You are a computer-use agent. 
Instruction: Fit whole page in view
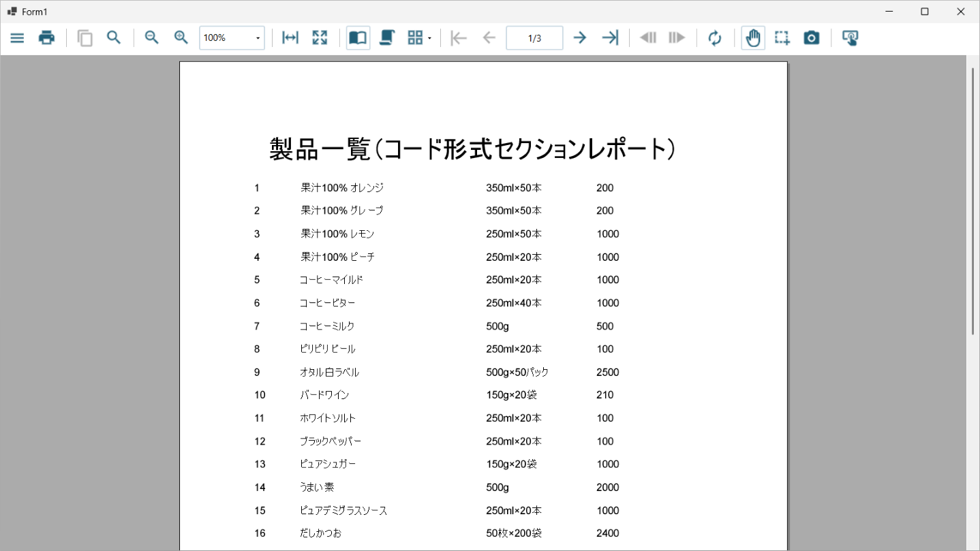coord(320,38)
